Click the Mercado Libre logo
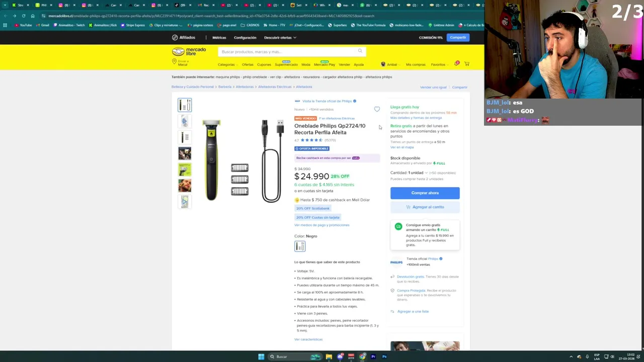 pyautogui.click(x=189, y=51)
